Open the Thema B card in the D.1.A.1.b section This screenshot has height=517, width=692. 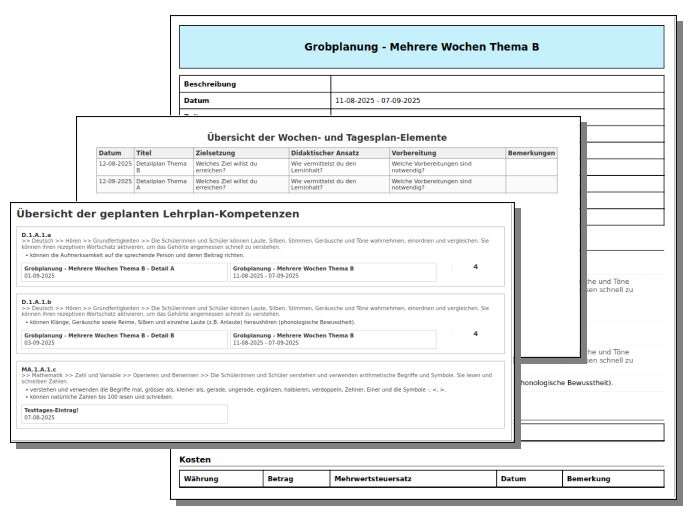click(333, 339)
